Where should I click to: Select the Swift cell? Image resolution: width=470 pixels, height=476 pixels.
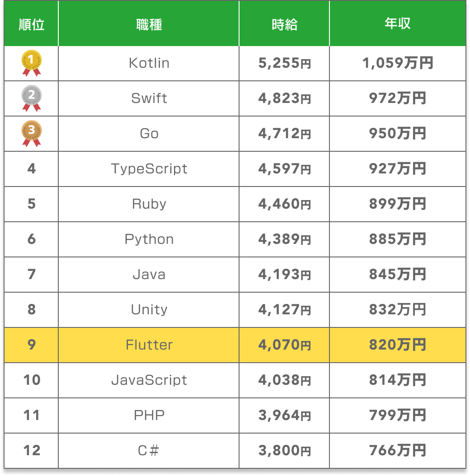pos(149,98)
